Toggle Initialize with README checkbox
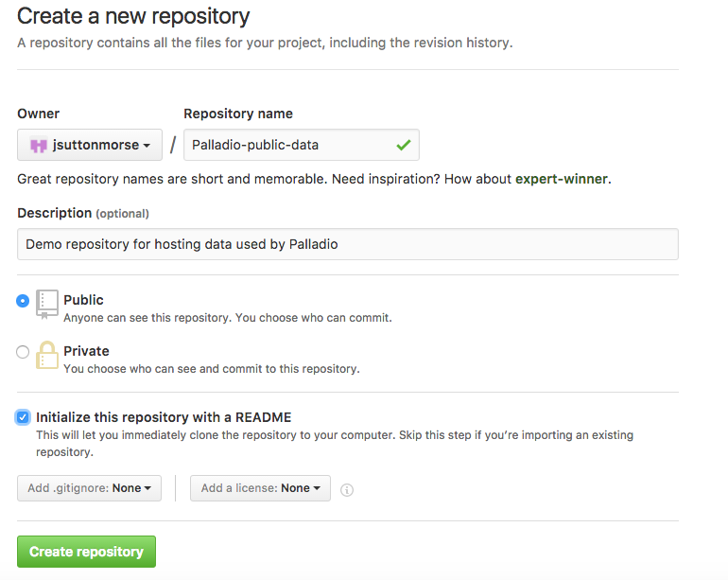The image size is (728, 580). tap(23, 417)
